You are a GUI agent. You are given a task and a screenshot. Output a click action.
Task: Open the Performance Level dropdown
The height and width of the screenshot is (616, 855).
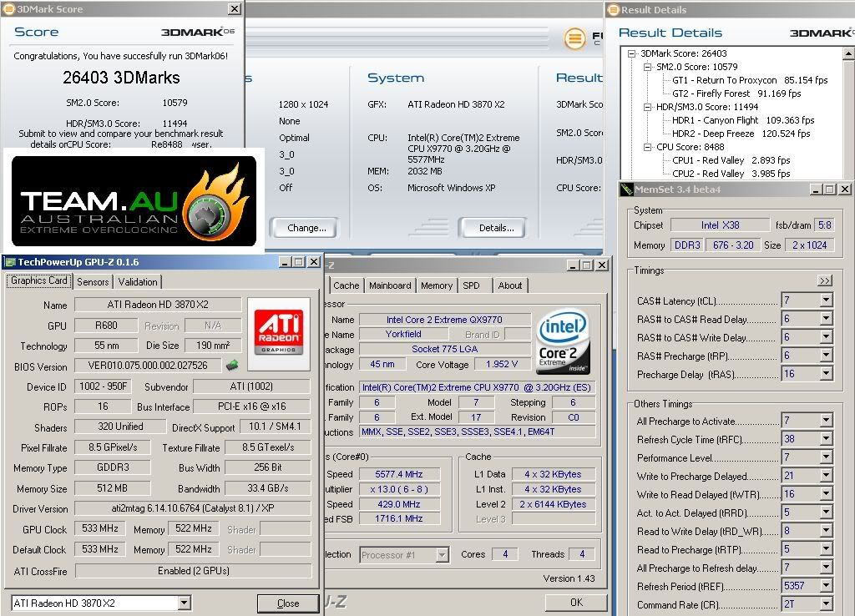point(826,457)
